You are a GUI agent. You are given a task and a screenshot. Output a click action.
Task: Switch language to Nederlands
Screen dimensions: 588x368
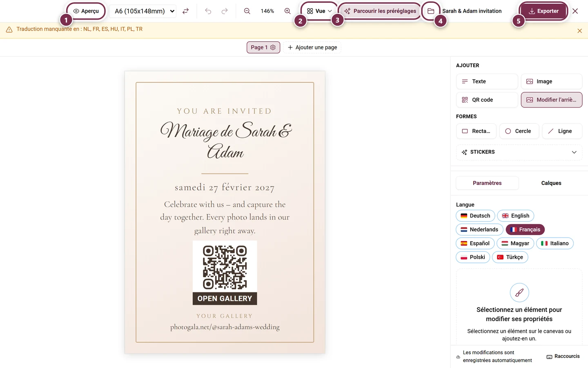point(479,229)
